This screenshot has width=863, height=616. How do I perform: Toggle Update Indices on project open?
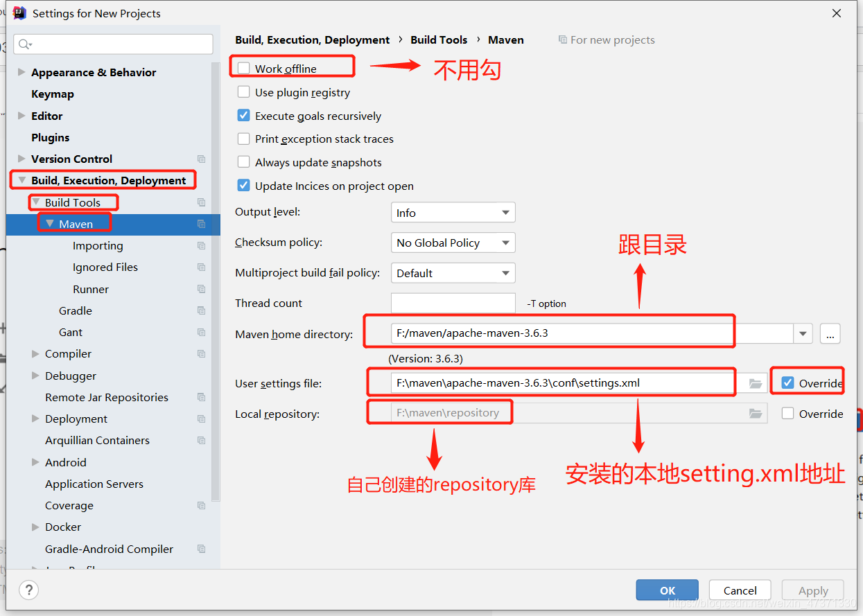[243, 185]
